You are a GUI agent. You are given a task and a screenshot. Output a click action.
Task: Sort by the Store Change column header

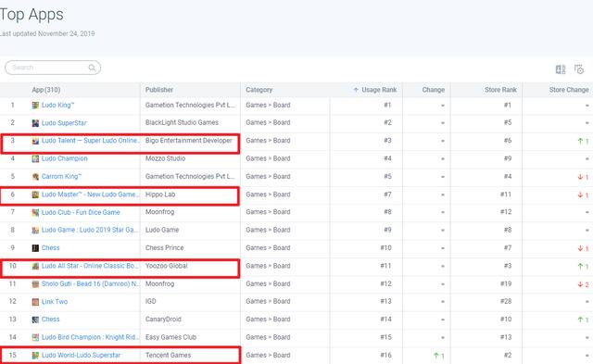click(569, 90)
